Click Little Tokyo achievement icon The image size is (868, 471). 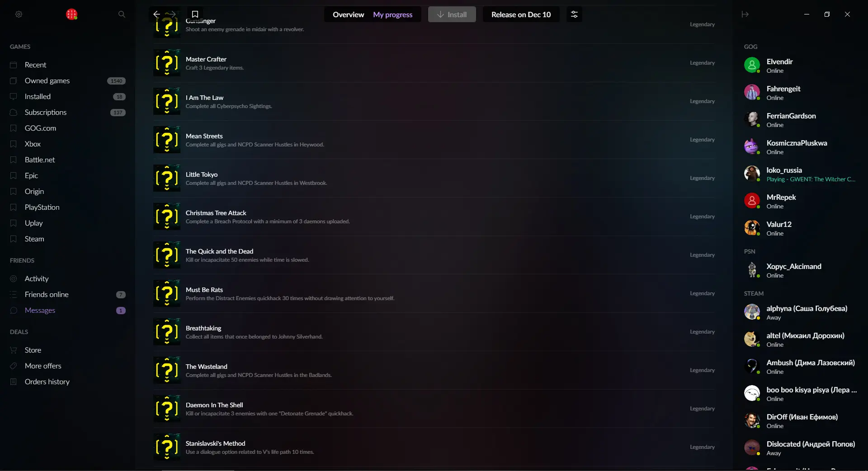[167, 178]
